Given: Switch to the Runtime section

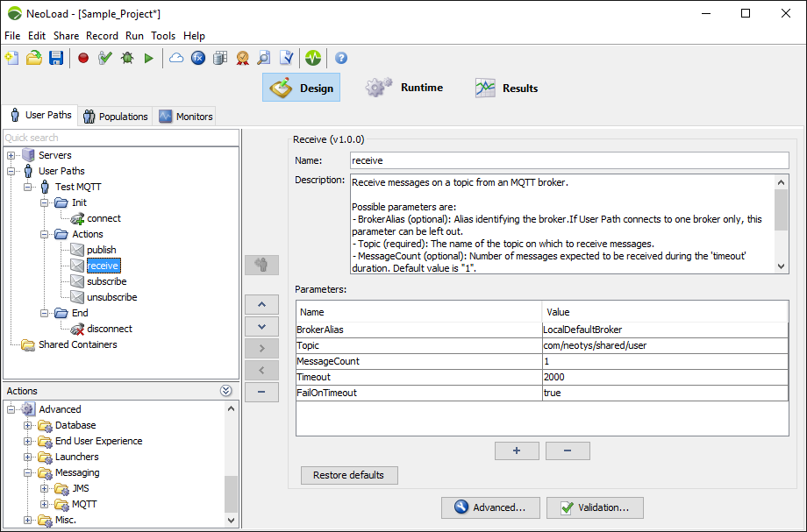Looking at the screenshot, I should (x=404, y=88).
